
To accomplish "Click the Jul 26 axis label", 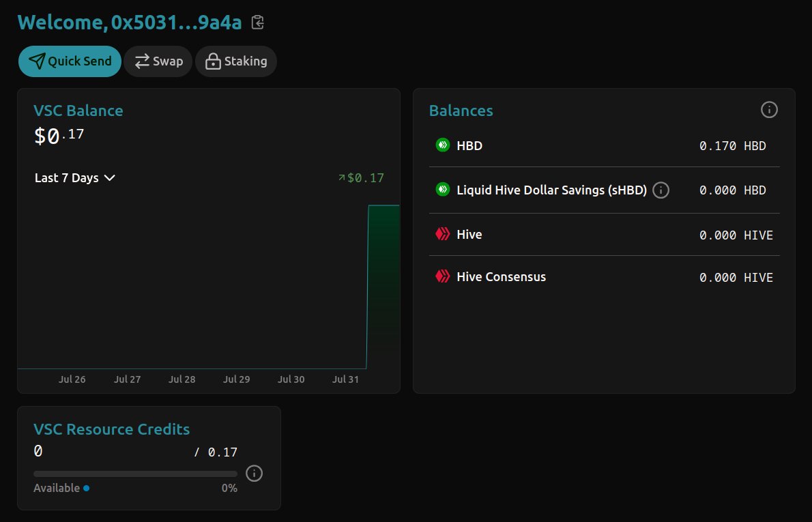I will (x=72, y=379).
